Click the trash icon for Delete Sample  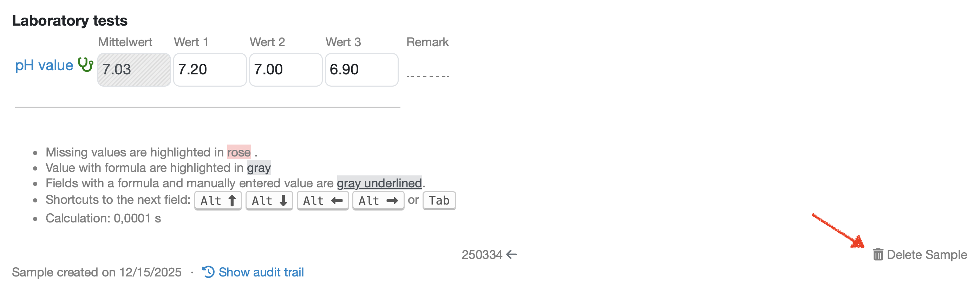878,254
